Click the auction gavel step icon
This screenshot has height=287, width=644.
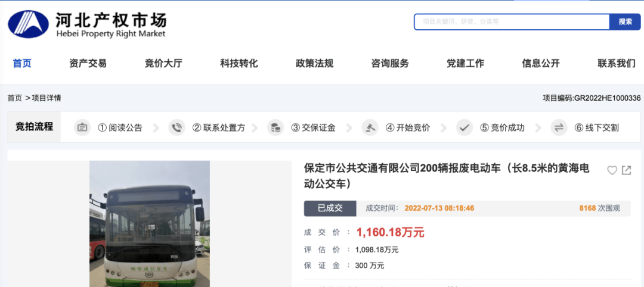tap(370, 127)
